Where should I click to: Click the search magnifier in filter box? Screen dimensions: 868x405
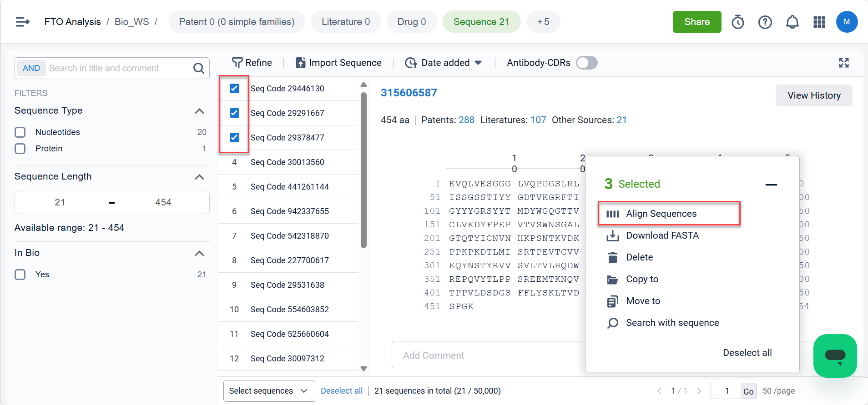[198, 68]
